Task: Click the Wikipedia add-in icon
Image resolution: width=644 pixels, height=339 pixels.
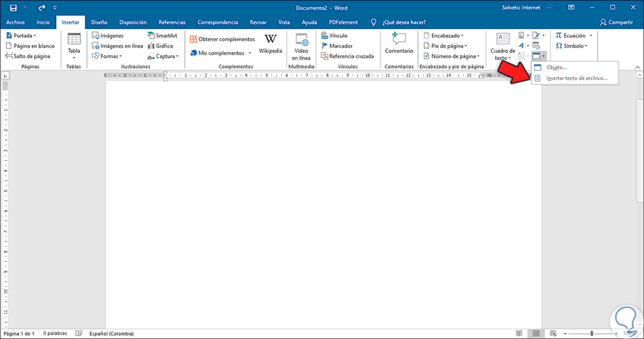Action: pos(270,44)
